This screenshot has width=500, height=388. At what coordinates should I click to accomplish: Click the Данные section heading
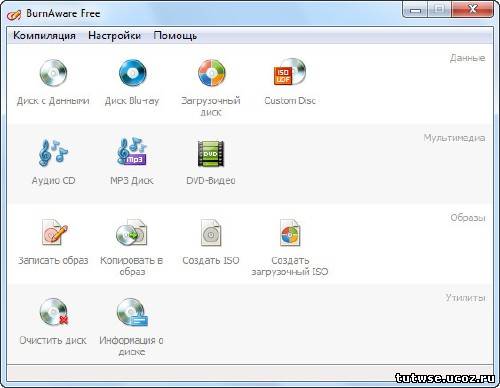[467, 58]
